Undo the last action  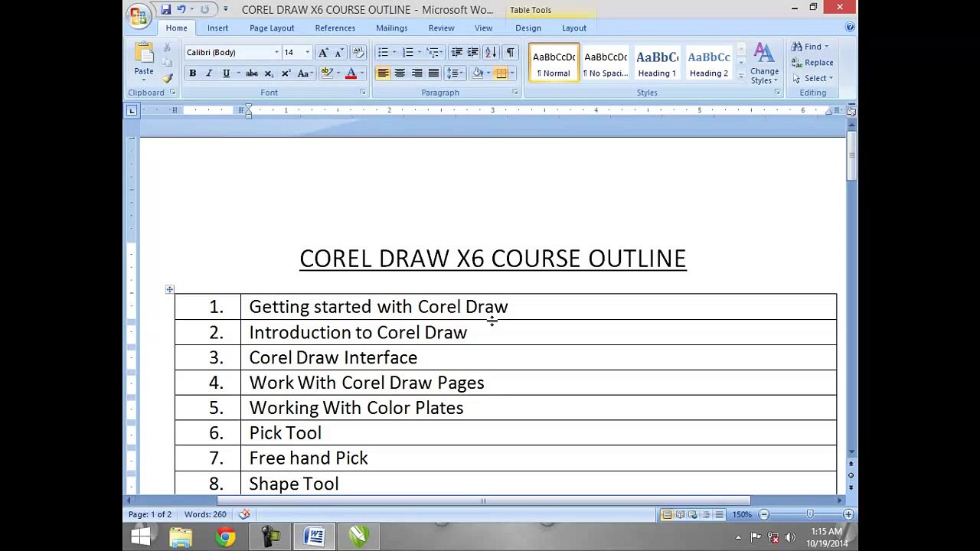point(181,9)
